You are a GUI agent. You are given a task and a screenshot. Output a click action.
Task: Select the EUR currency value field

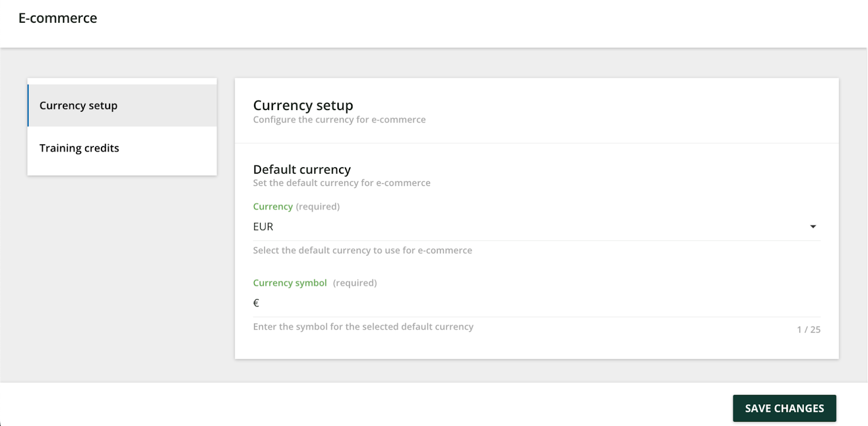[x=536, y=227]
